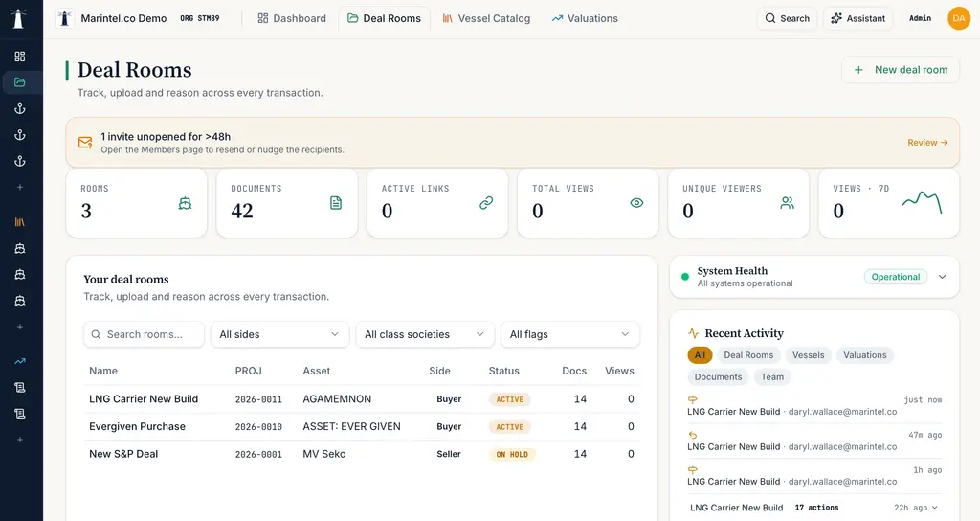
Task: Click the plus icon below the scroll icons
Action: tap(20, 440)
